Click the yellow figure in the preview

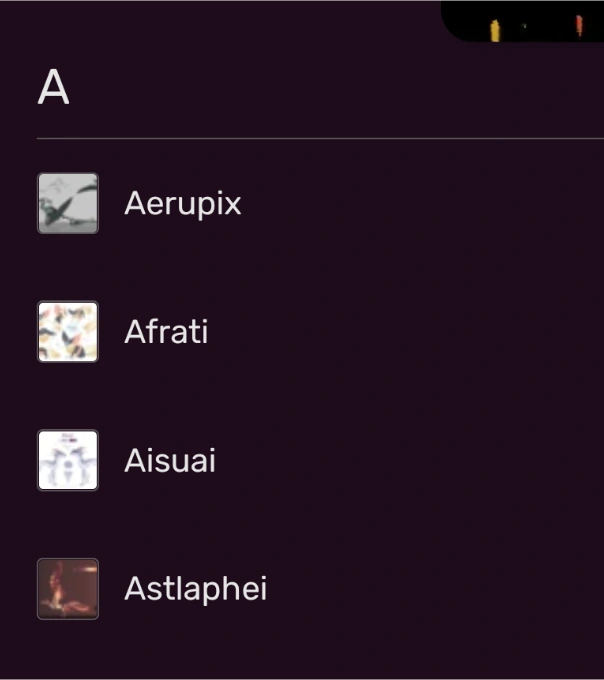495,30
